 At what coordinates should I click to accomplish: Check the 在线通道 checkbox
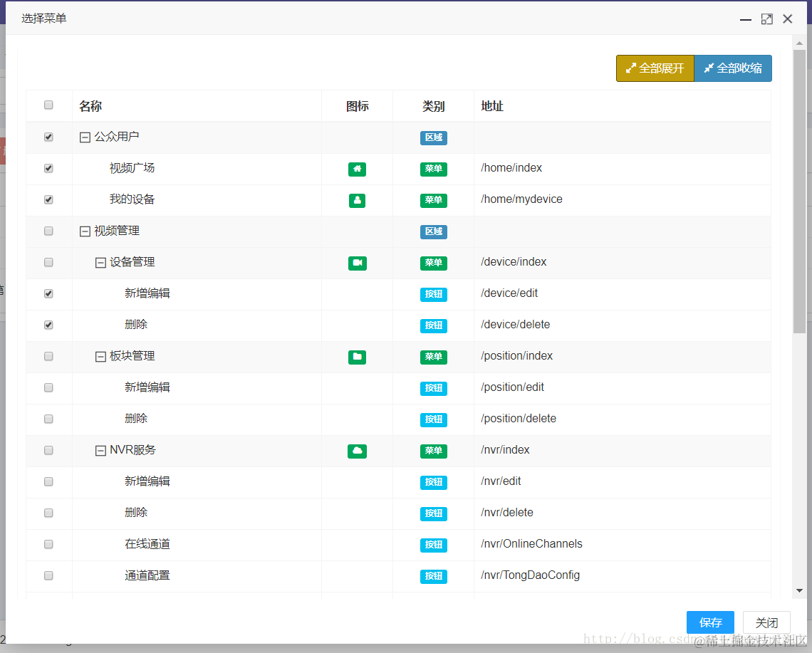point(48,544)
